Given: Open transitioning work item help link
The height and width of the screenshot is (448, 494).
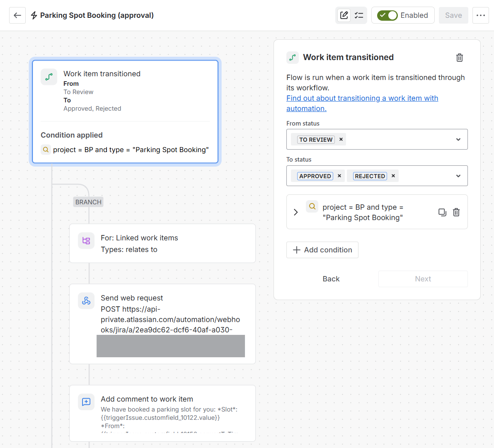Looking at the screenshot, I should 362,103.
